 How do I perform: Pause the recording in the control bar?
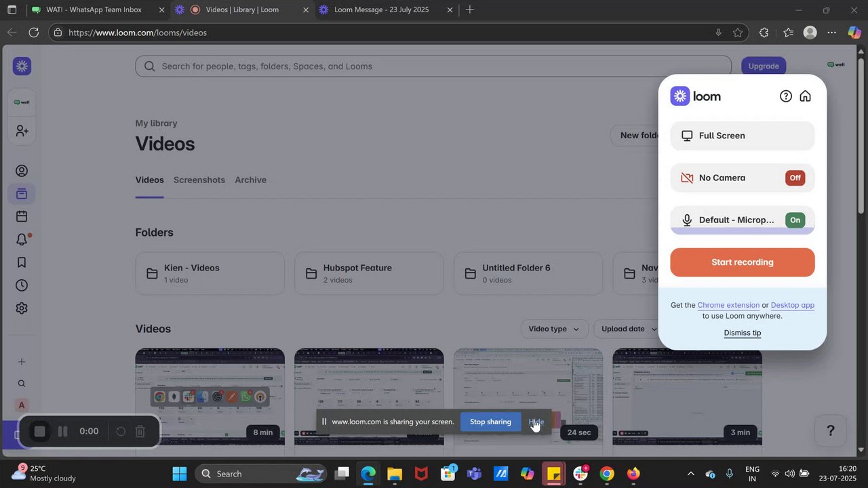[x=62, y=431]
